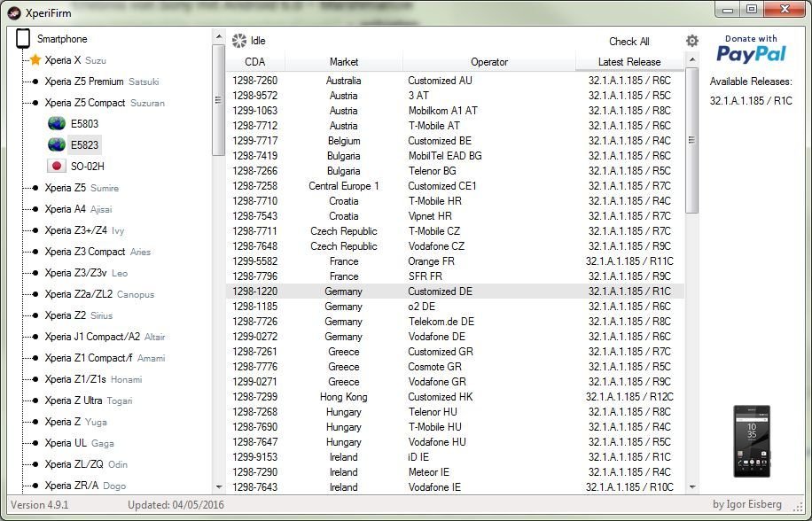This screenshot has height=521, width=812.
Task: Click the device tree scroll up arrow
Action: [219, 36]
